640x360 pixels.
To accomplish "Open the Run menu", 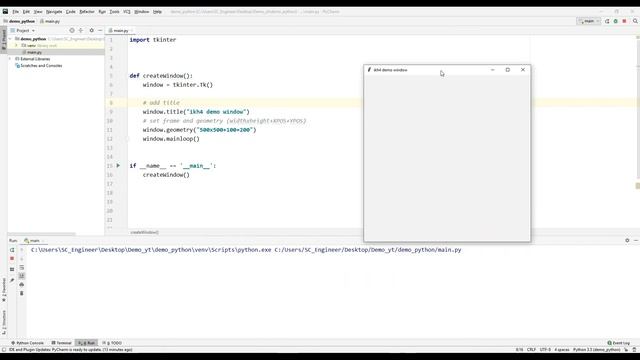I will [x=102, y=12].
